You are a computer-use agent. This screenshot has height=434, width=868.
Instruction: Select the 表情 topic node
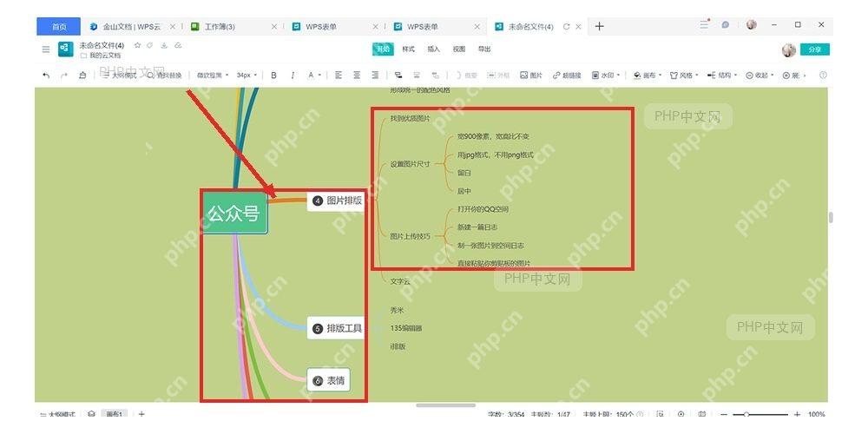click(x=329, y=380)
